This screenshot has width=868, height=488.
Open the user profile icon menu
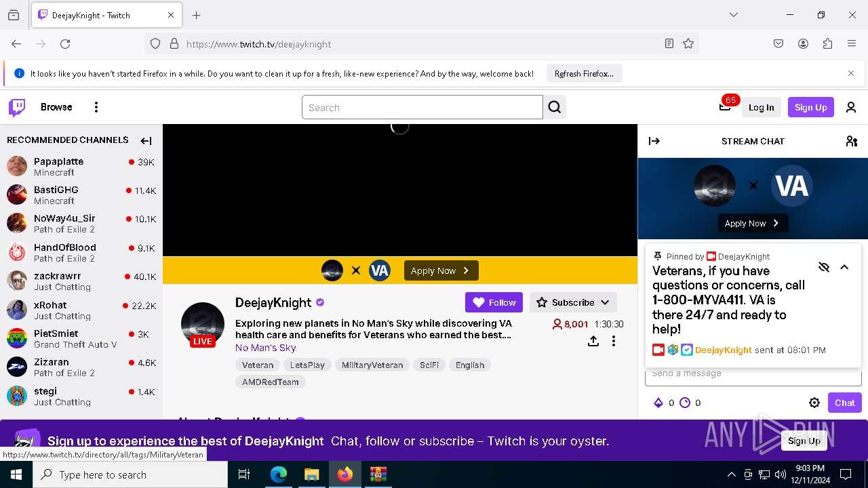(x=851, y=107)
